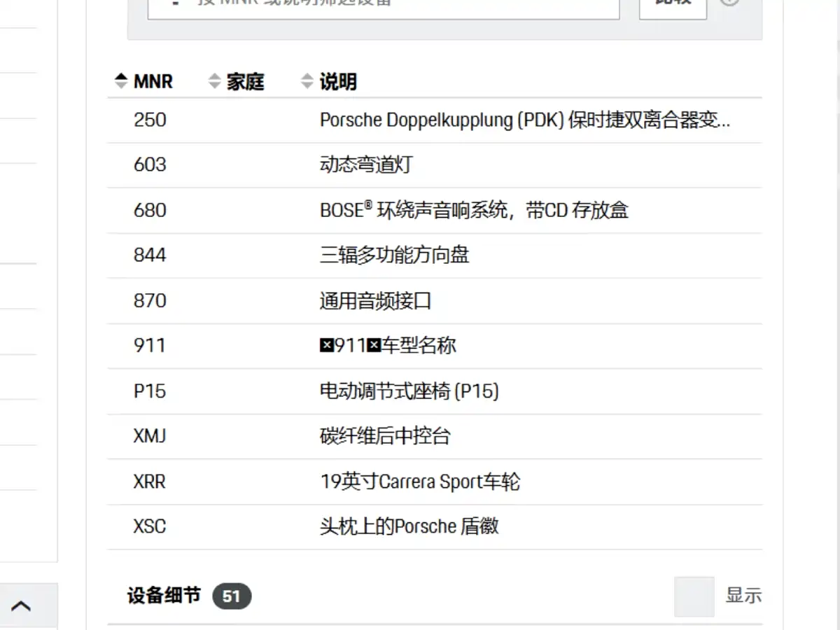Screen dimensions: 840x630
Task: Sort by 说明 column arrow icon
Action: point(307,81)
